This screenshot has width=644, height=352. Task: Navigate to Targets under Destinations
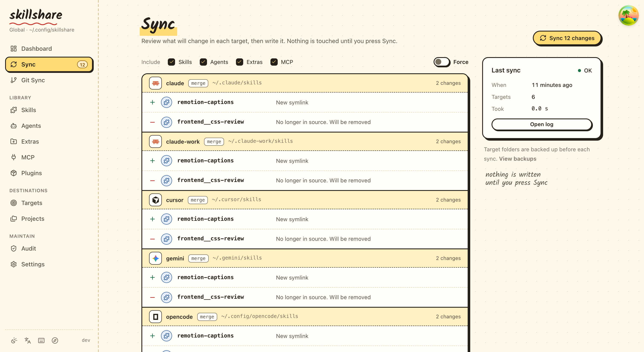tap(49, 203)
